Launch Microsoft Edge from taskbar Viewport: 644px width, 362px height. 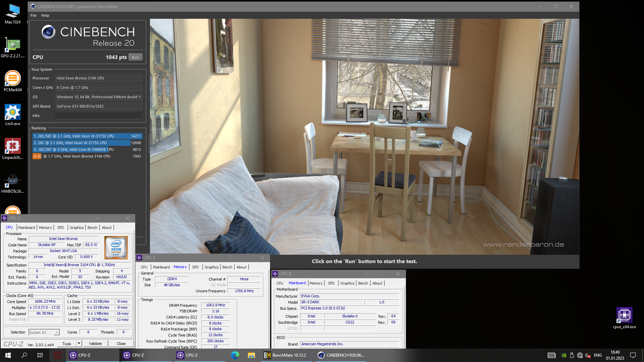coord(235,355)
